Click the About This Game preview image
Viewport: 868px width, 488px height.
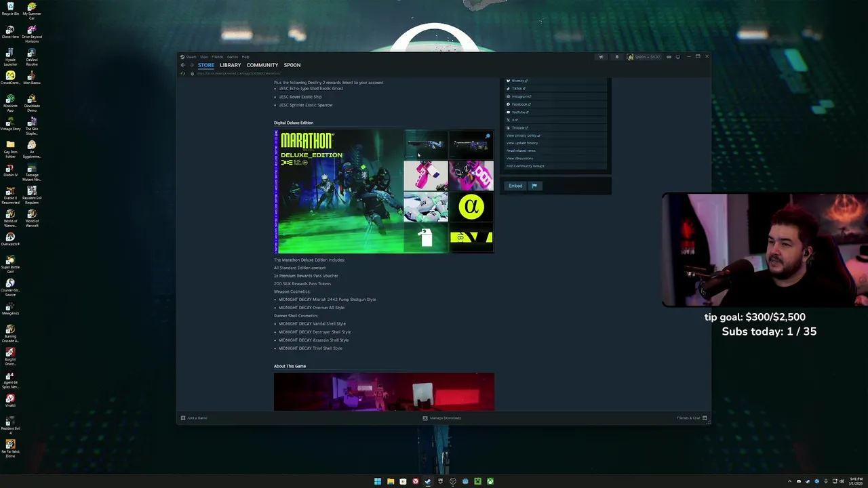pos(384,391)
